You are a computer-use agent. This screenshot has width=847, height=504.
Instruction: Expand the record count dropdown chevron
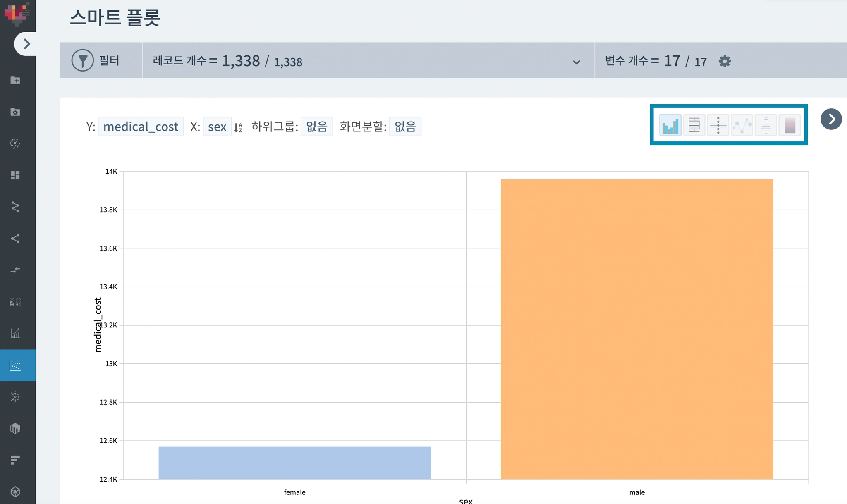tap(576, 62)
